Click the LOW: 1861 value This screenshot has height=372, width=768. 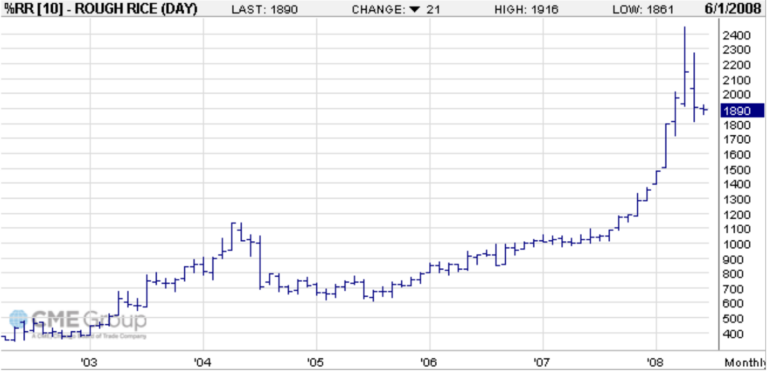(x=644, y=10)
